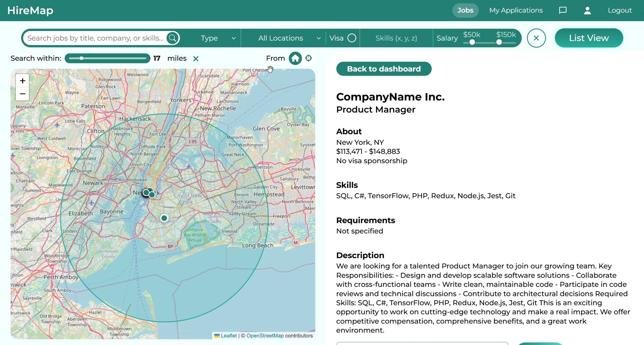Zoom out on the map
Image resolution: width=644 pixels, height=345 pixels.
(22, 94)
